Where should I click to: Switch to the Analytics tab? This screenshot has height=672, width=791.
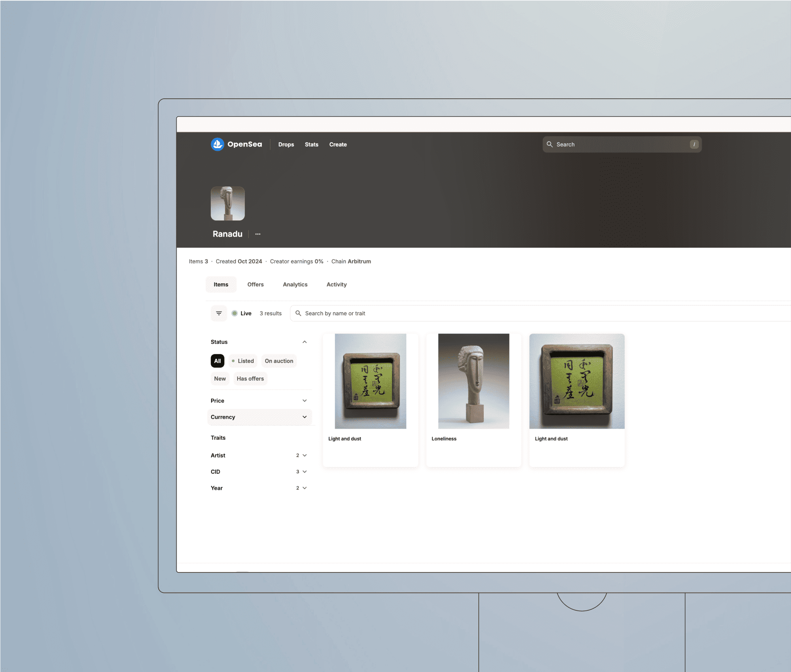point(295,284)
